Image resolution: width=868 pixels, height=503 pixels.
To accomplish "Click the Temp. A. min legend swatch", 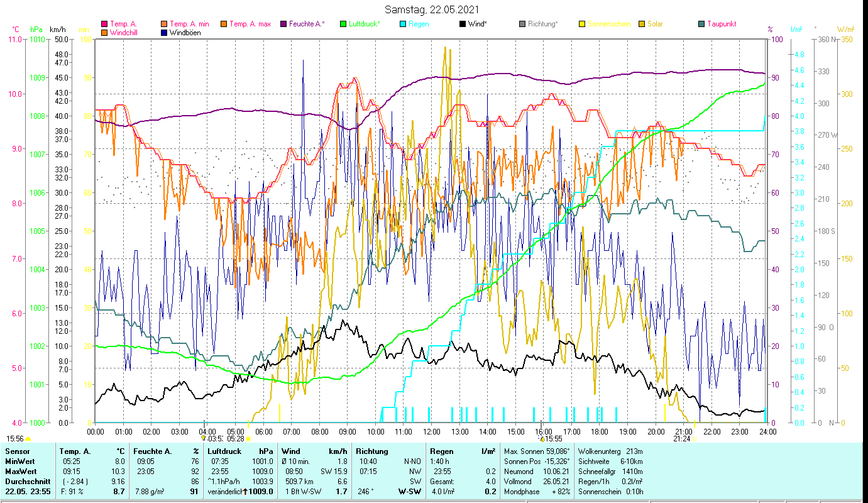I will (165, 24).
